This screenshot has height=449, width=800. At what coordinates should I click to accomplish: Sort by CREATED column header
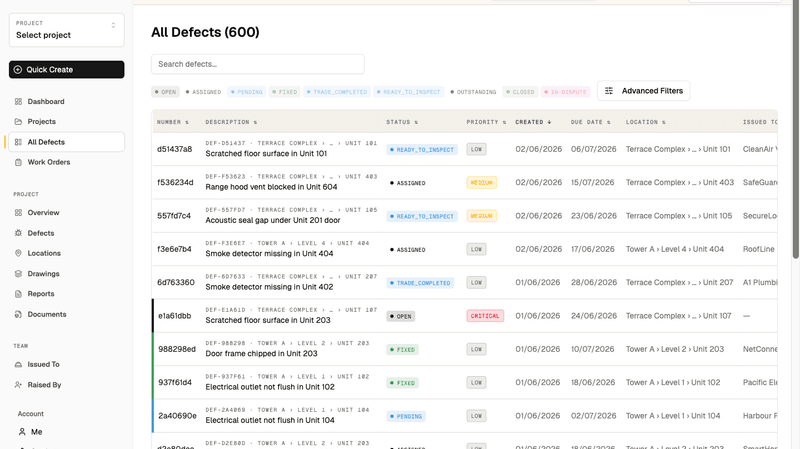(x=533, y=122)
